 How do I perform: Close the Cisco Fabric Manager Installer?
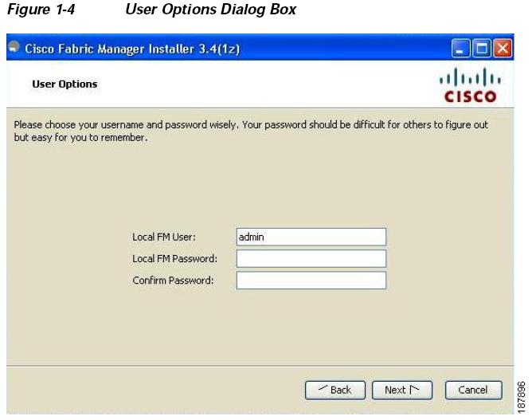pos(503,48)
